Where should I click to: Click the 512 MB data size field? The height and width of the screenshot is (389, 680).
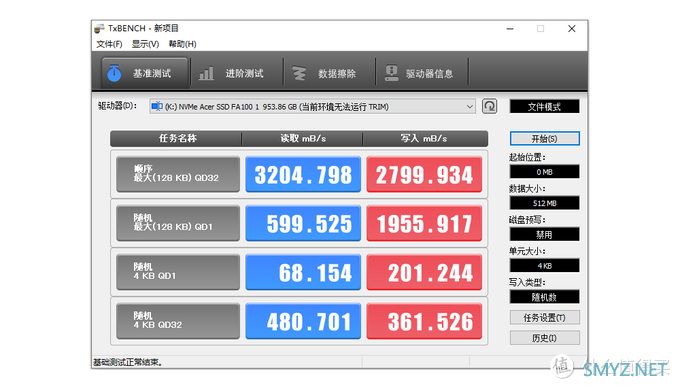tap(544, 203)
